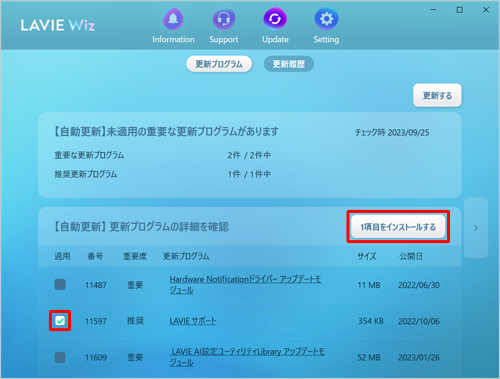Select the number 11609 cell
This screenshot has width=500, height=379.
coord(96,358)
